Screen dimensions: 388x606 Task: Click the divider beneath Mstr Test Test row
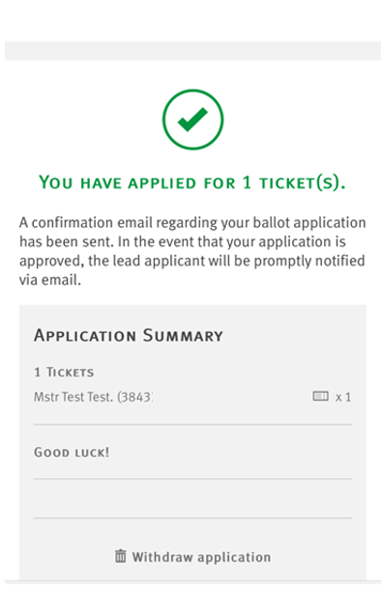pyautogui.click(x=193, y=424)
